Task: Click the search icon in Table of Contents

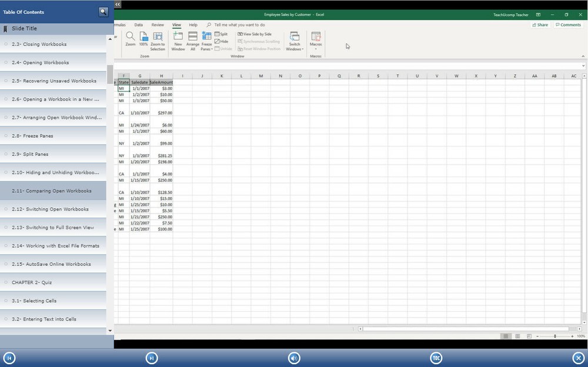Action: coord(103,11)
